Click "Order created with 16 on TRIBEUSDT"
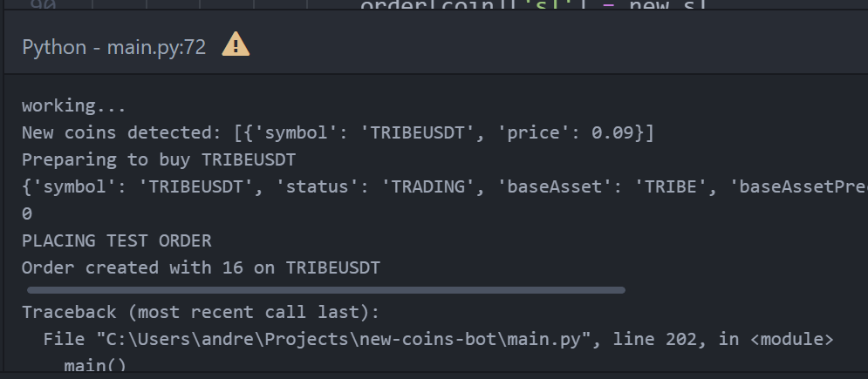This screenshot has width=868, height=379. coord(201,268)
